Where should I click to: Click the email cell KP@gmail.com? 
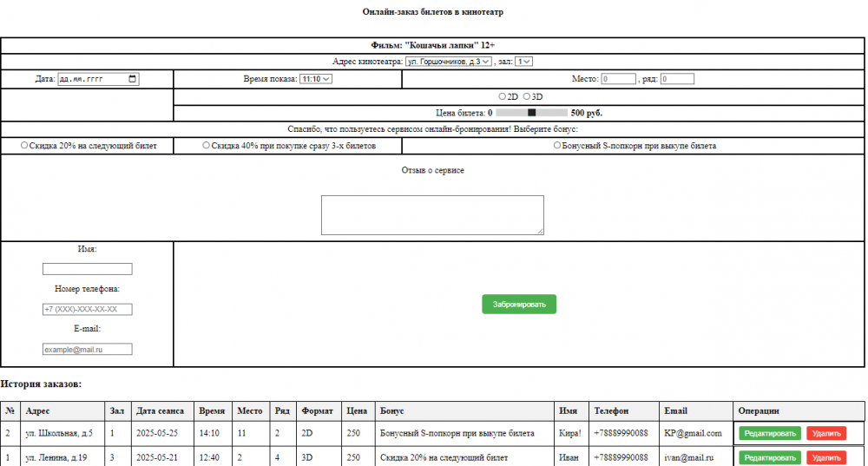coord(696,433)
